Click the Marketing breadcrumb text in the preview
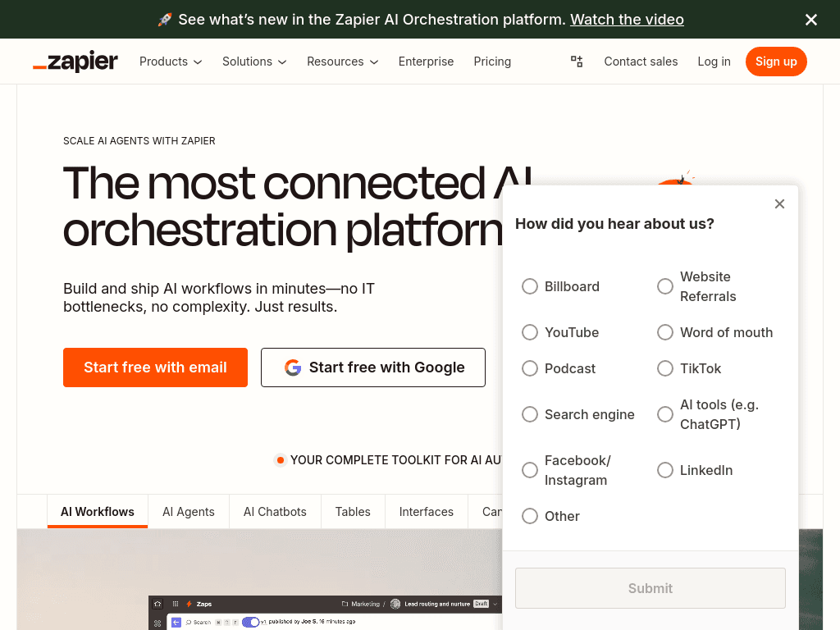Viewport: 840px width, 630px height. 365,604
